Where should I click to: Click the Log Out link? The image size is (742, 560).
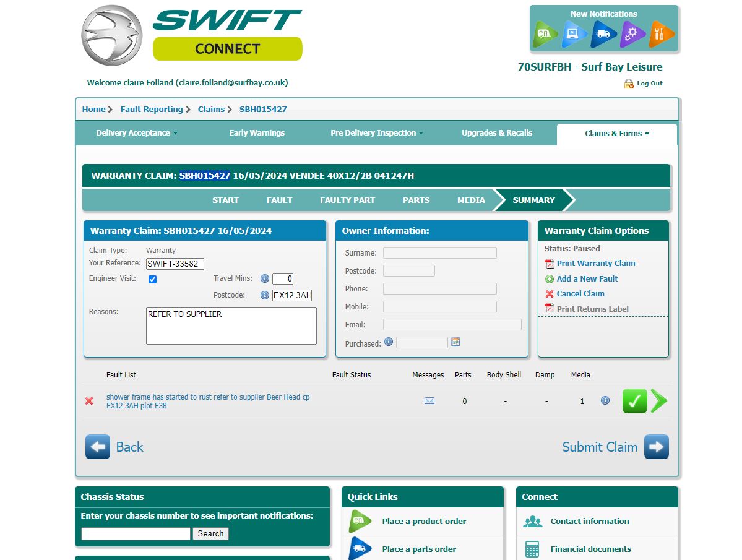650,84
